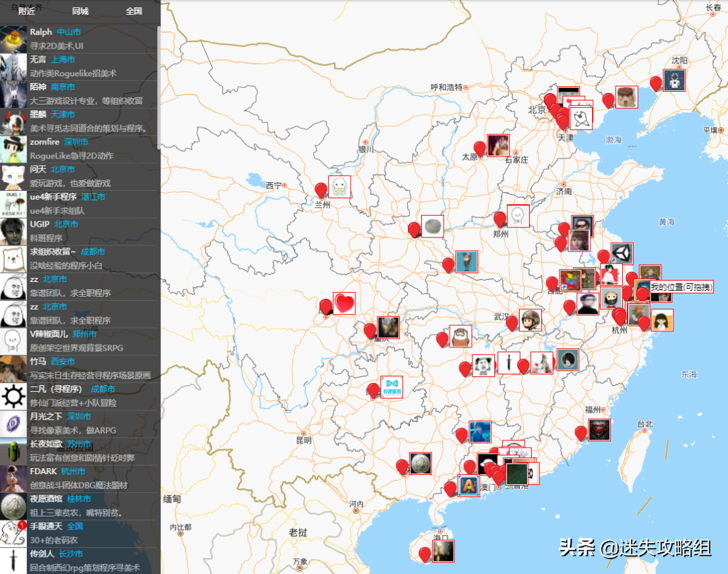This screenshot has width=728, height=574.
Task: Click 天津市 link next to 墨麟
Action: tap(63, 114)
